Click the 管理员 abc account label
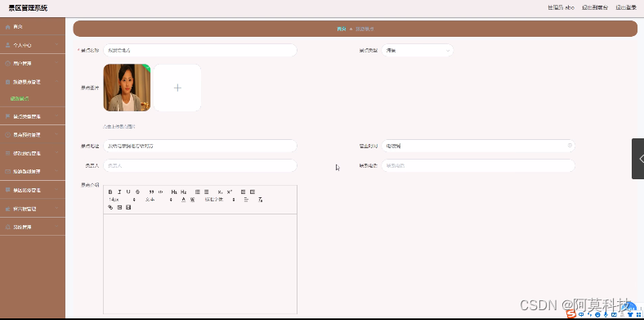The height and width of the screenshot is (320, 644). coord(561,7)
